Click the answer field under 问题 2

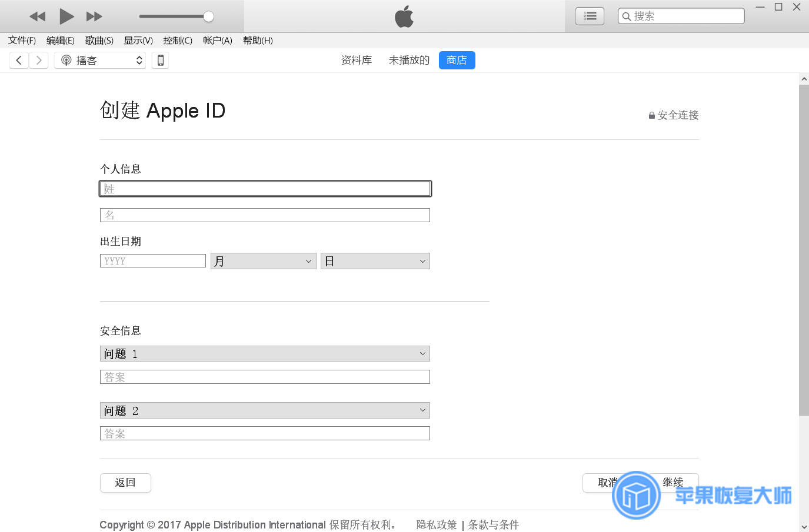[265, 433]
